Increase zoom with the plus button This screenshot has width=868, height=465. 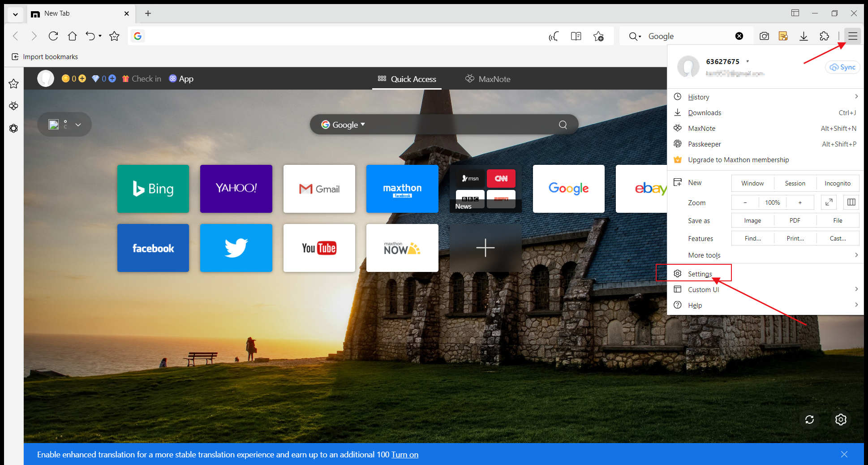coord(800,202)
